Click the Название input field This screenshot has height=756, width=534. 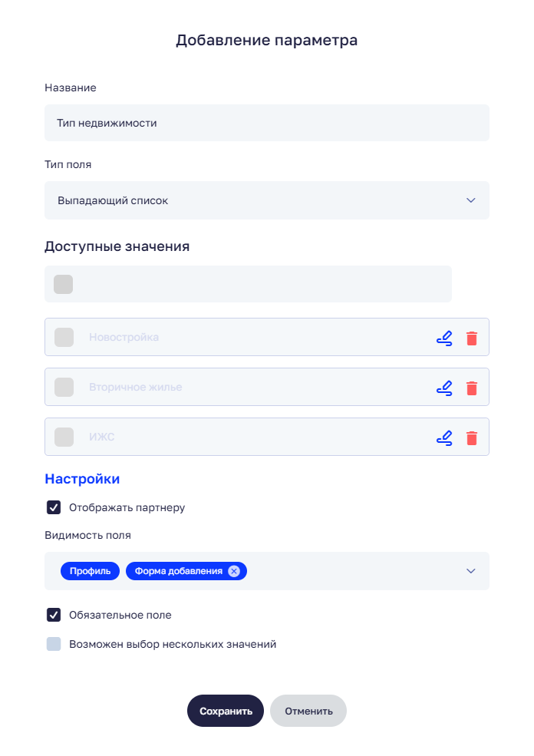(266, 123)
